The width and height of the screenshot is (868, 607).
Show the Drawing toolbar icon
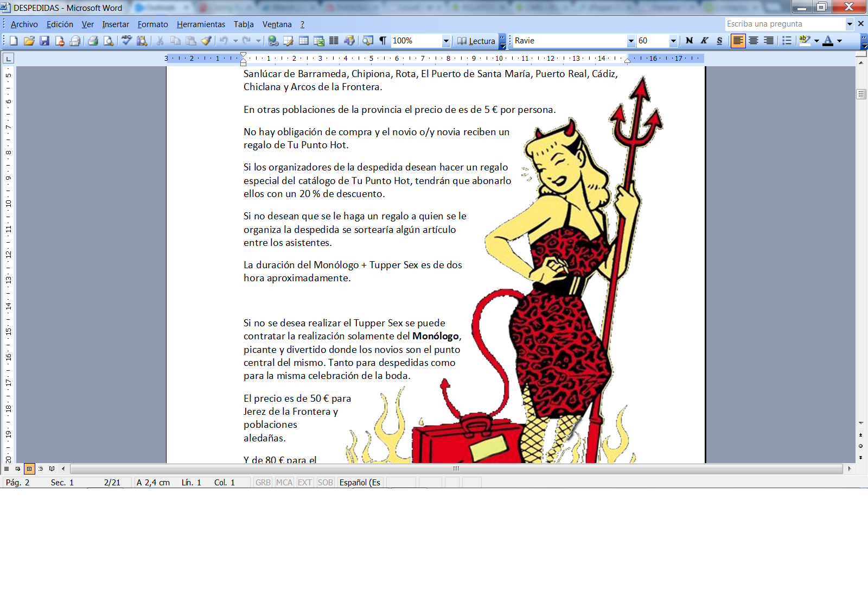pyautogui.click(x=349, y=41)
